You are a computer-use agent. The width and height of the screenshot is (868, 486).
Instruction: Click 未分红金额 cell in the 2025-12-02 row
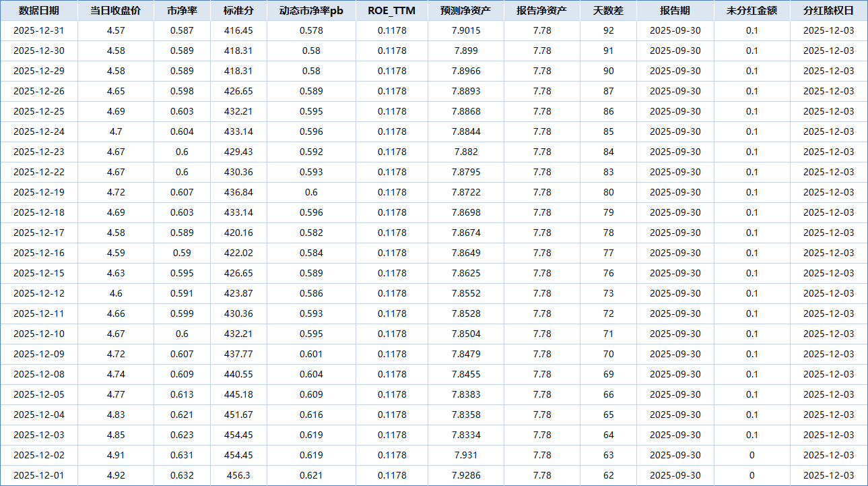click(752, 455)
